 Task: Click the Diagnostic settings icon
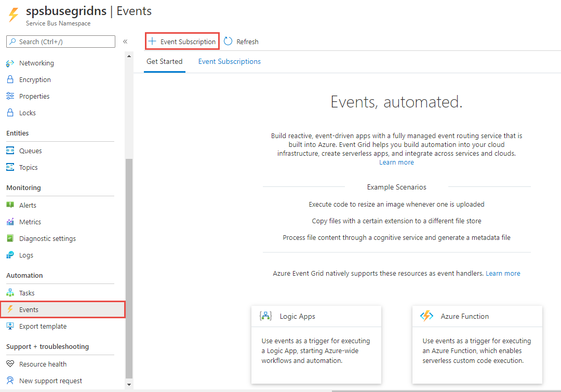(10, 239)
